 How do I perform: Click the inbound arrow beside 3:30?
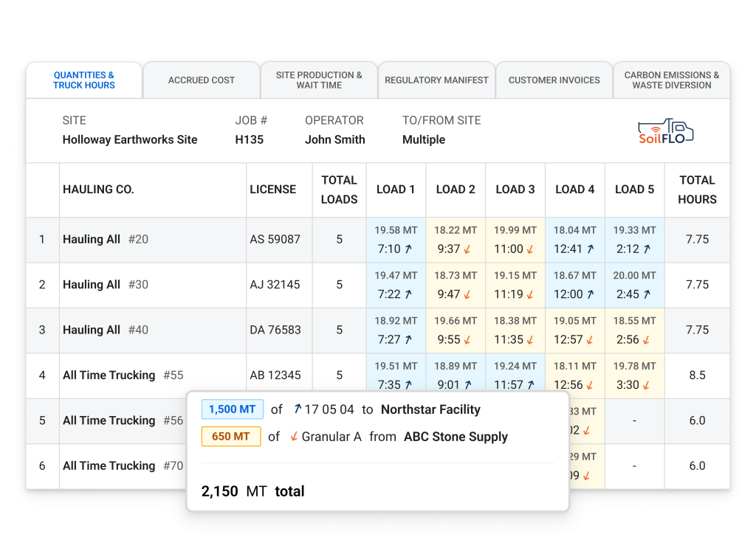tap(646, 385)
